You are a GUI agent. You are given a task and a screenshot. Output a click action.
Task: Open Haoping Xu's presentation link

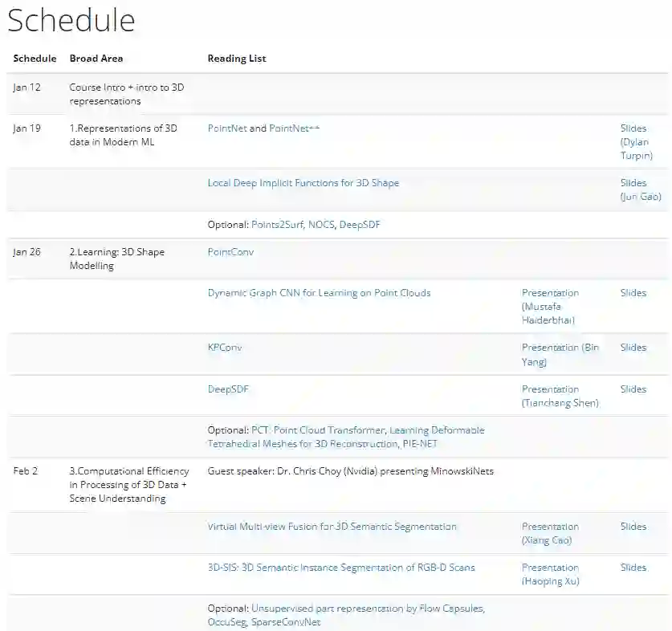550,574
